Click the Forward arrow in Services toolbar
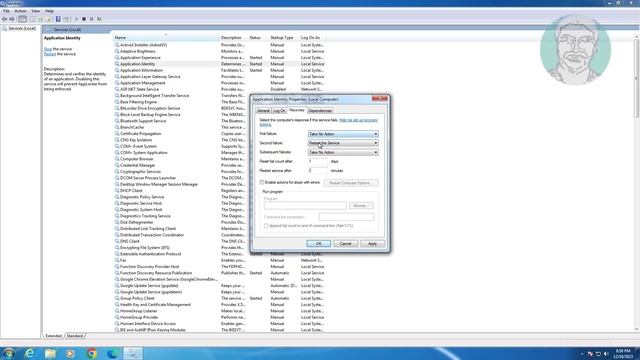The width and height of the screenshot is (640, 360). 12,19
